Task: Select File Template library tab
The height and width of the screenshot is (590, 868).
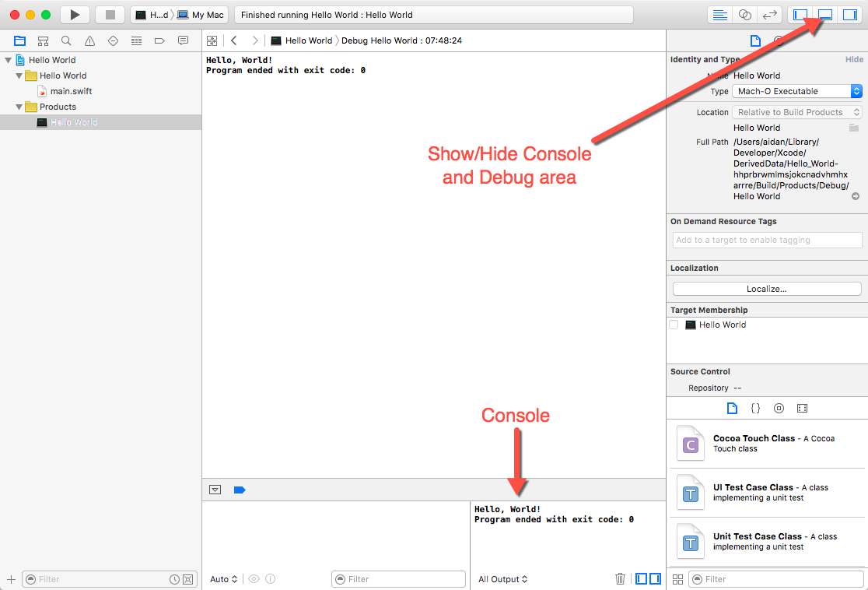Action: pos(732,409)
